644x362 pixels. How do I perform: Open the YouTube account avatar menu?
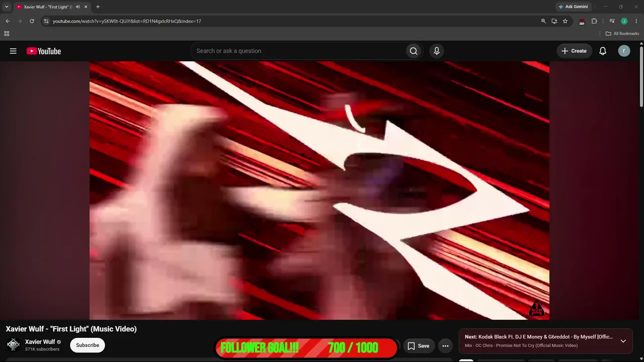[624, 51]
